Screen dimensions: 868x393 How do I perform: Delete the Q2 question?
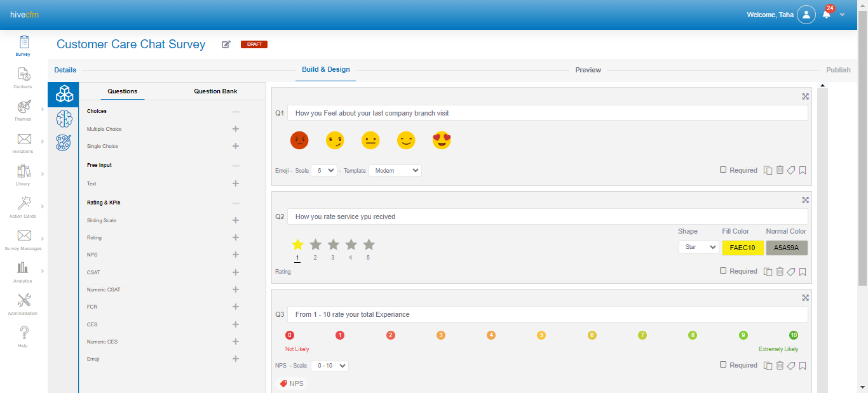[x=780, y=271]
